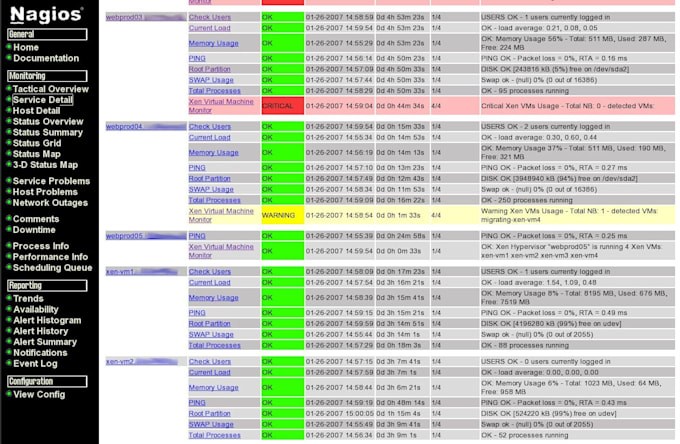Screen dimensions: 680x444
Task: Open 3-D Status Map
Action: [46, 165]
